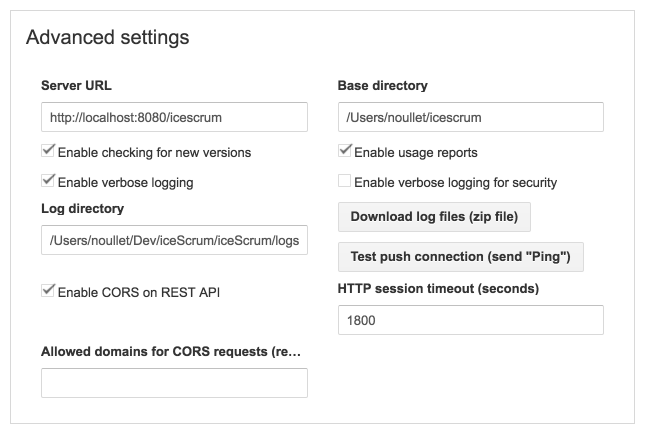Click the truncated Allowed domains for CORS label
650x433 pixels.
pyautogui.click(x=171, y=351)
